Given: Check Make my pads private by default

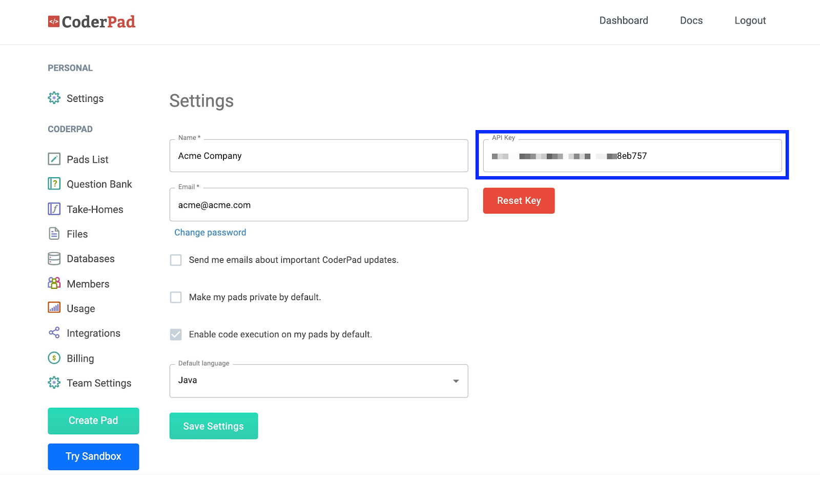Looking at the screenshot, I should click(176, 298).
